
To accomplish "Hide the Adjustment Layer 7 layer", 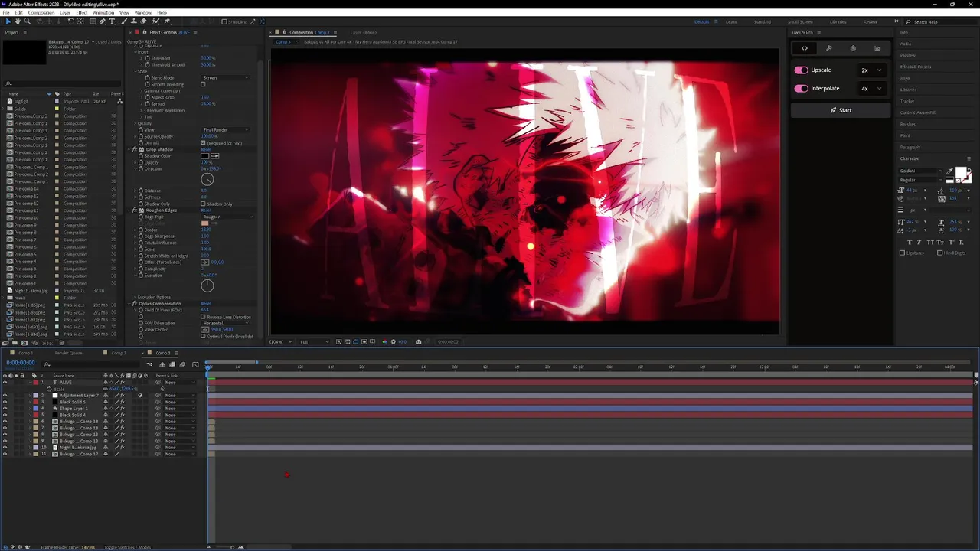I will 5,395.
